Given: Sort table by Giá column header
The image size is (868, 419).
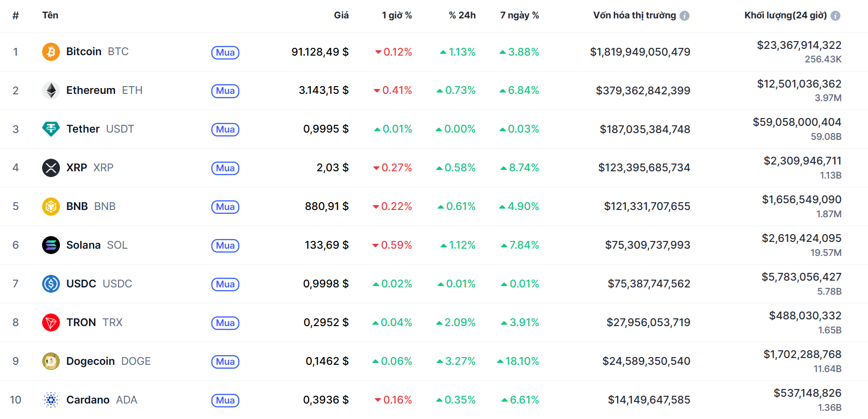Looking at the screenshot, I should coord(341,15).
